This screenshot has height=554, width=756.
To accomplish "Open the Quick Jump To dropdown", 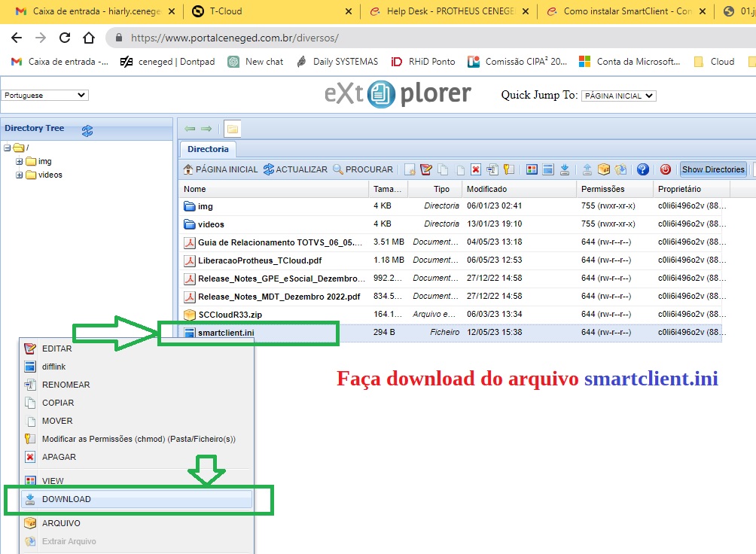I will coord(618,96).
